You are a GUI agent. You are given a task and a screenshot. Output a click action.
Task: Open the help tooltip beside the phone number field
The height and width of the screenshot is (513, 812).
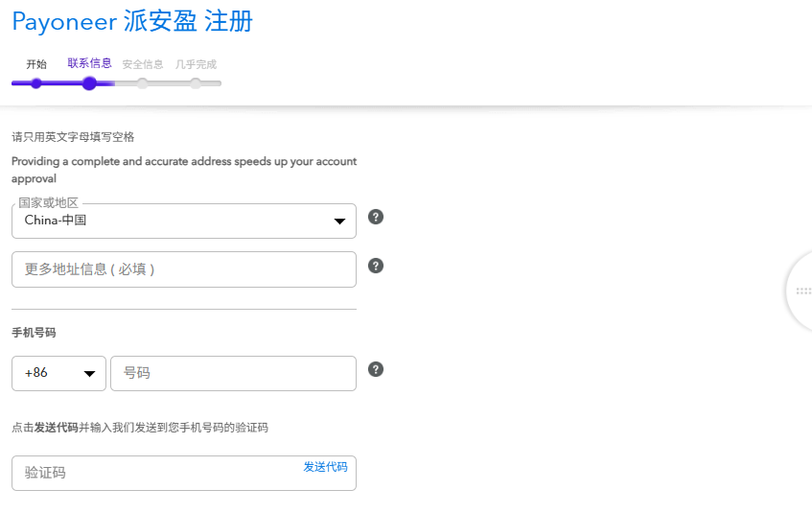pyautogui.click(x=376, y=369)
